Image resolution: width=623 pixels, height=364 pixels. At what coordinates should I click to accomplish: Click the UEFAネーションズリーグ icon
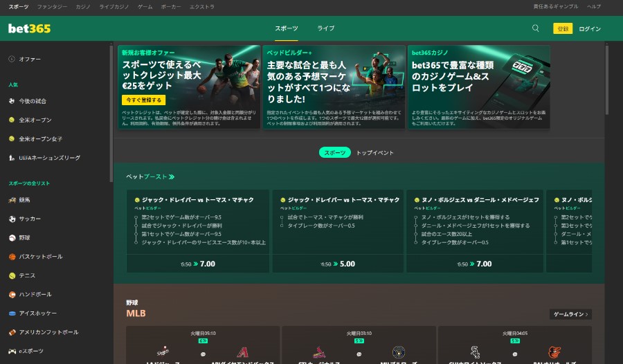tap(12, 158)
